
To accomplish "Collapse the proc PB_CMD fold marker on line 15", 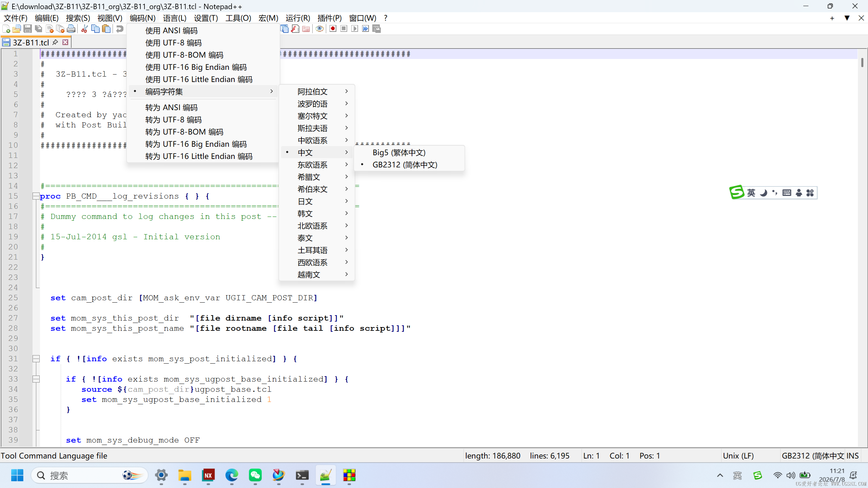I will tap(36, 196).
